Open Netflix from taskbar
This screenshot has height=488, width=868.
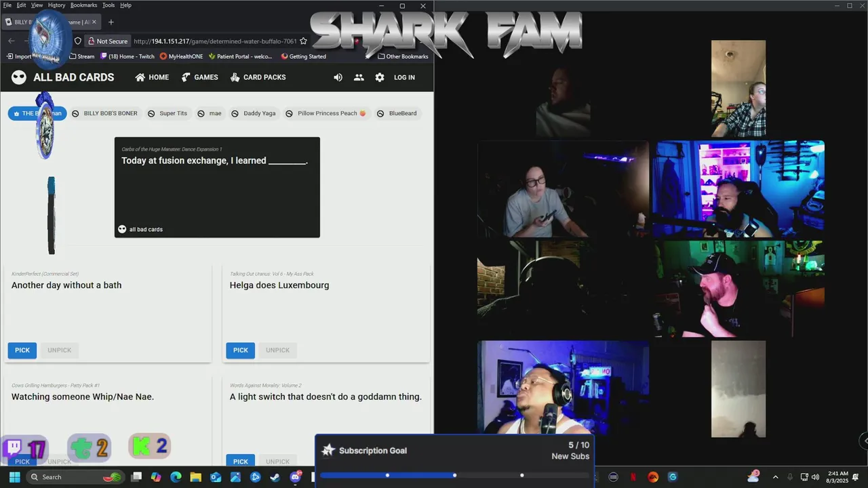[x=633, y=477]
